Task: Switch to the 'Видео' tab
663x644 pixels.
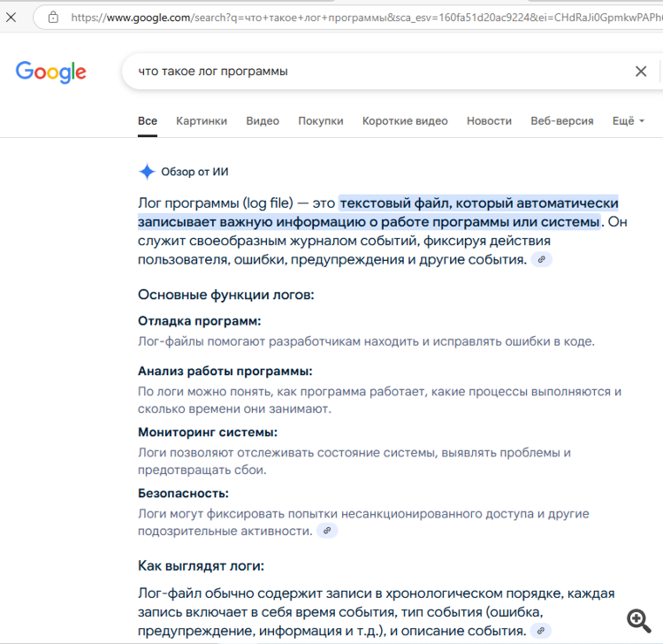Action: [263, 121]
